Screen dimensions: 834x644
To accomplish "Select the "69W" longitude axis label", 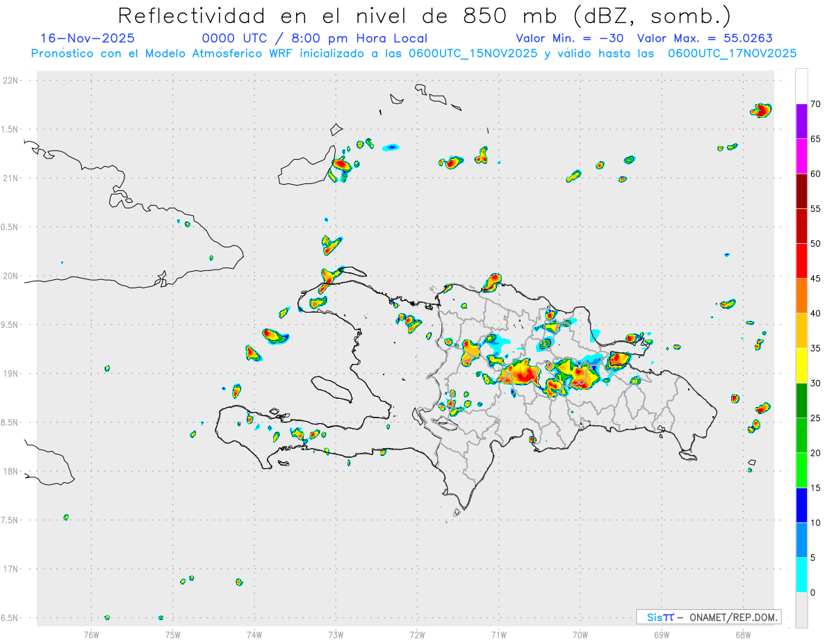I will pos(662,634).
